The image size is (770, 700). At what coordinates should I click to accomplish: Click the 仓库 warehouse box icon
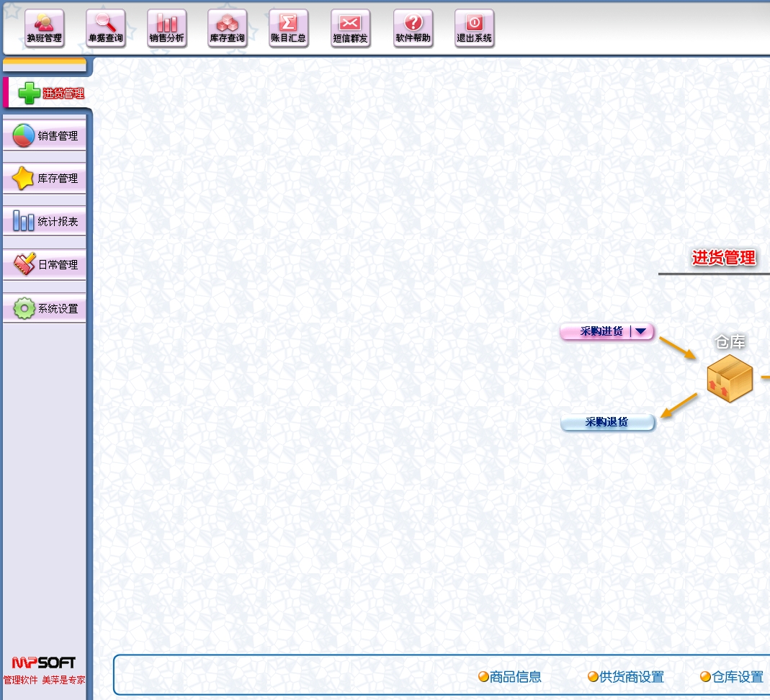click(729, 378)
